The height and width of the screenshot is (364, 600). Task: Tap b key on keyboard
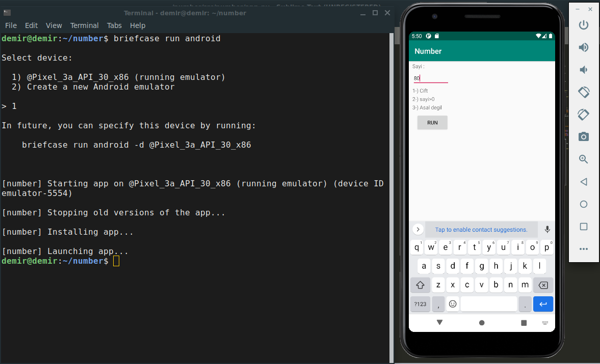pyautogui.click(x=496, y=285)
